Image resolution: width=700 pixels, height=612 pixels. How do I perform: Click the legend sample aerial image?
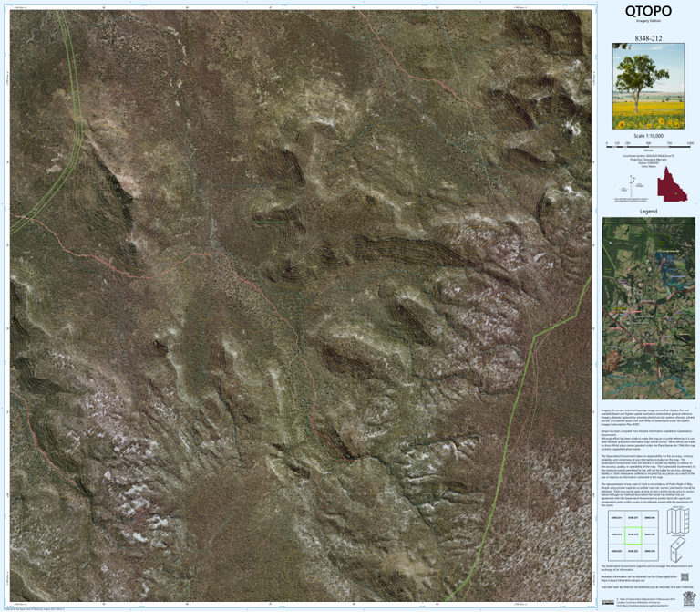(x=649, y=308)
